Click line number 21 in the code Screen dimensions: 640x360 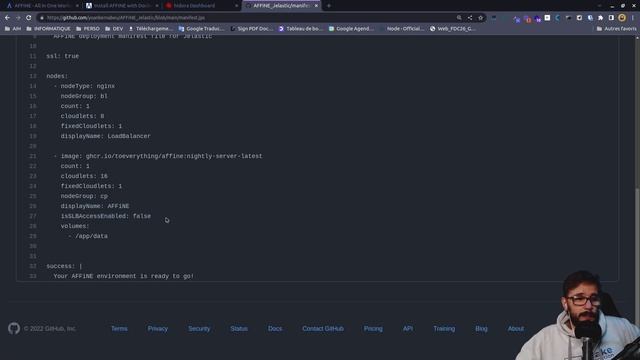coord(33,156)
